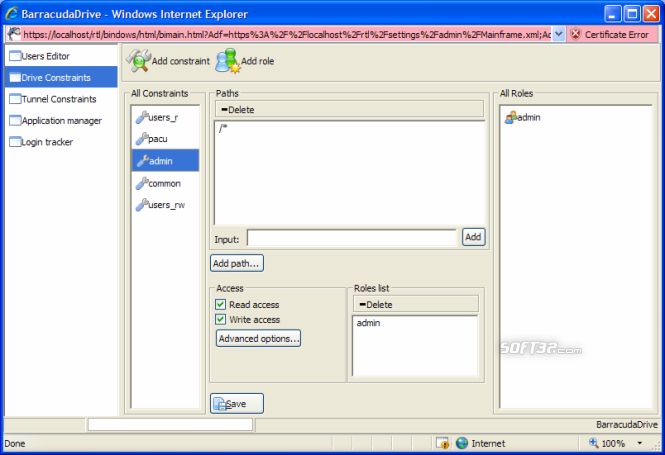Click the Application manager window icon
665x455 pixels.
pyautogui.click(x=15, y=121)
